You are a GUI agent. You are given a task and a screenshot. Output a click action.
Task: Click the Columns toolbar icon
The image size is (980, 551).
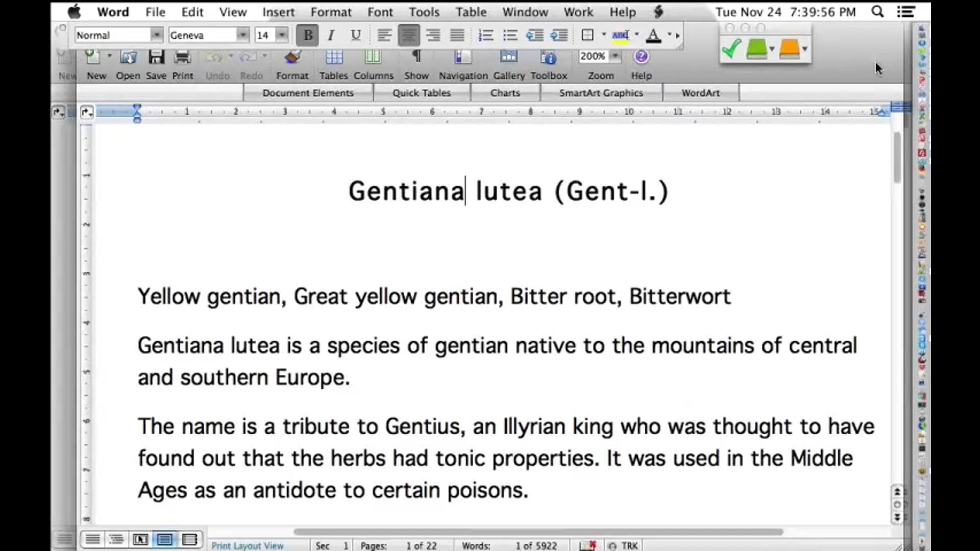[x=373, y=57]
